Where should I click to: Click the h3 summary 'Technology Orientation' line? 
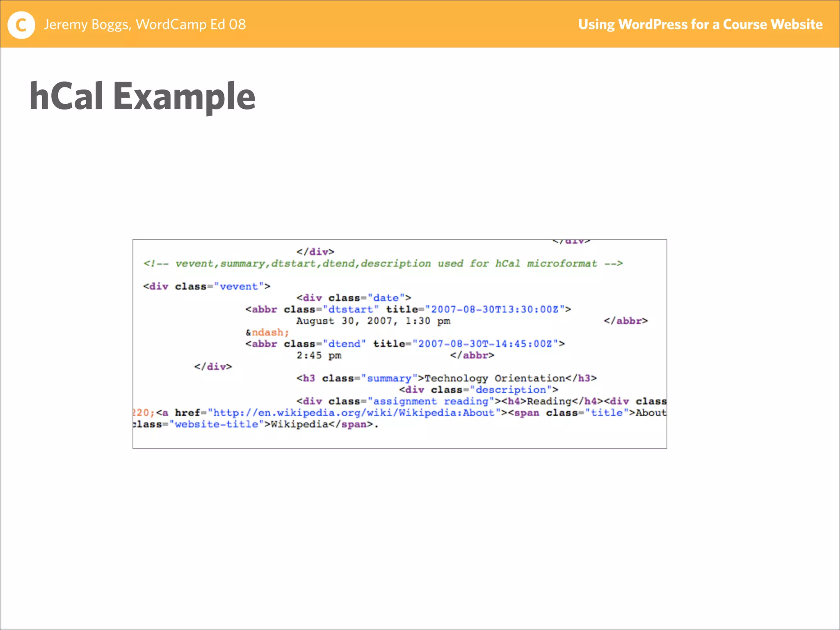pyautogui.click(x=447, y=378)
